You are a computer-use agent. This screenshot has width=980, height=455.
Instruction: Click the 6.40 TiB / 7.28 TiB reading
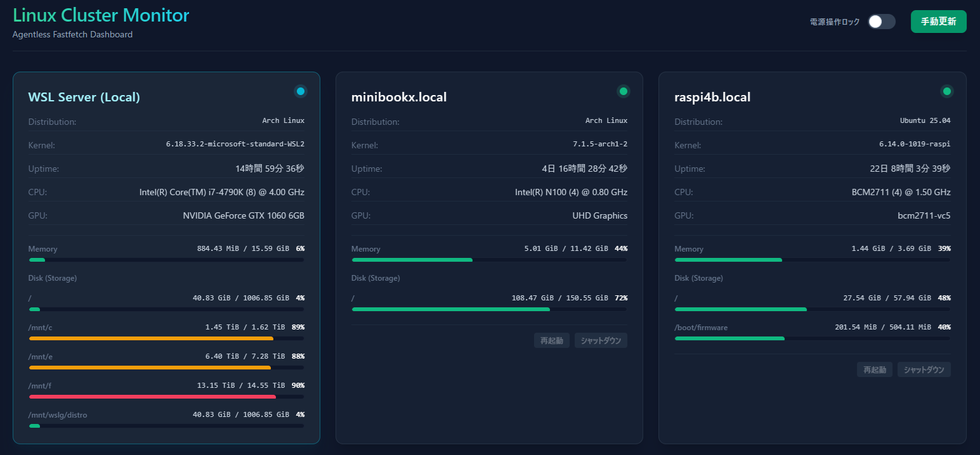pyautogui.click(x=245, y=356)
